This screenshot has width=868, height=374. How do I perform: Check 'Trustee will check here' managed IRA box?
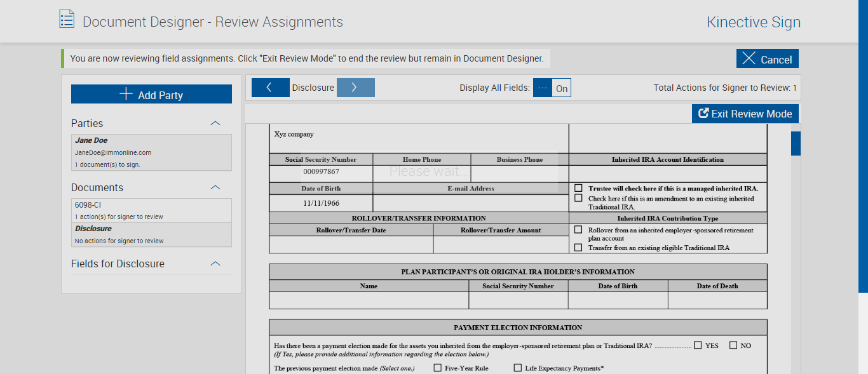click(x=578, y=188)
